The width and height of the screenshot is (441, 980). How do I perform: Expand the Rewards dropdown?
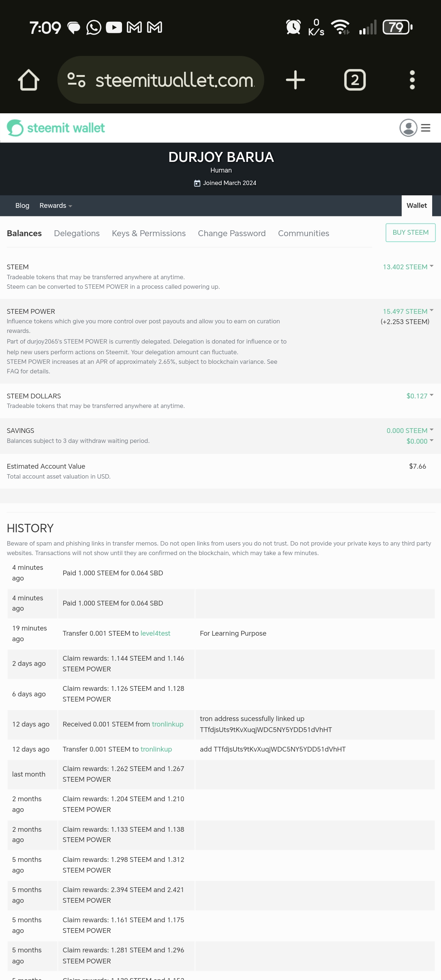coord(55,206)
